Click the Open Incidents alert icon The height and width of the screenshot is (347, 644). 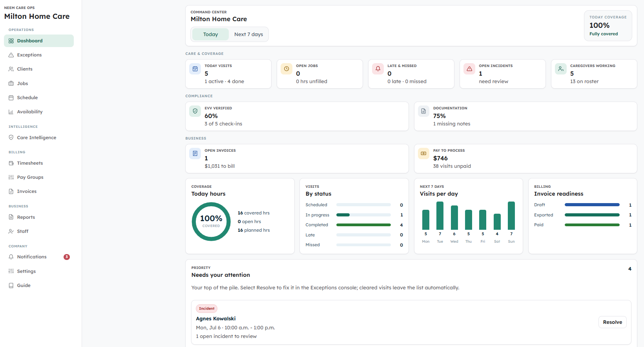point(469,69)
